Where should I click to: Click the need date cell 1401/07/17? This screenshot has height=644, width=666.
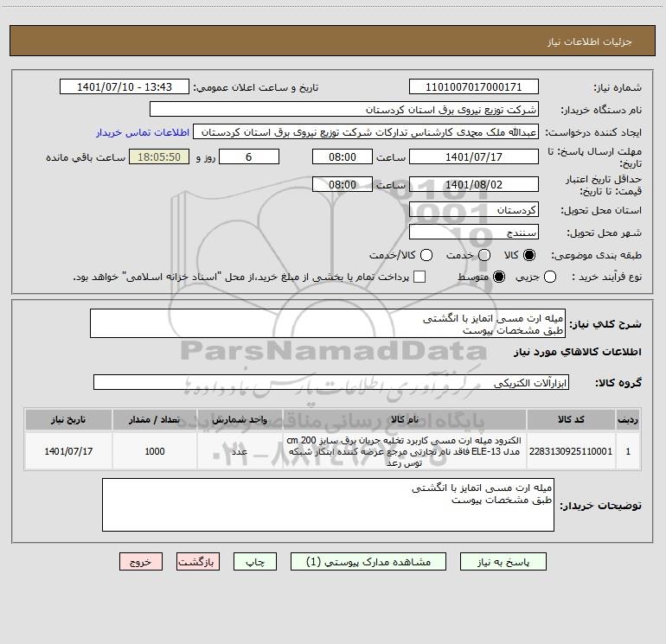tap(68, 451)
